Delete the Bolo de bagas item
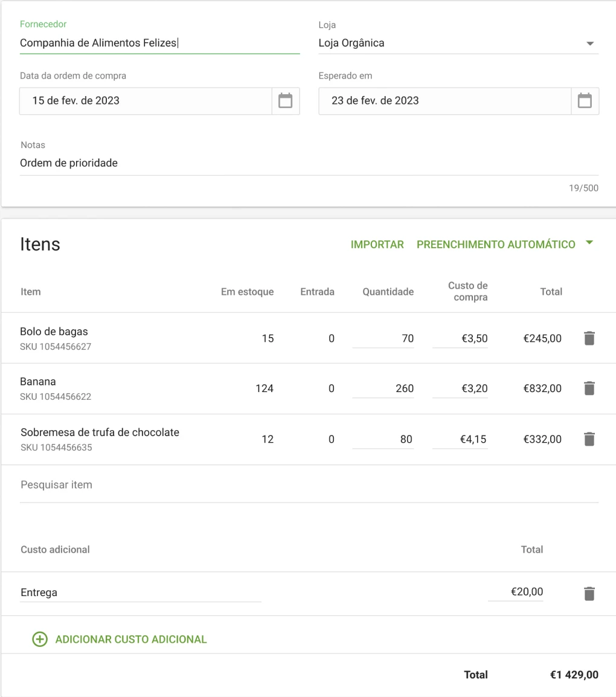 pyautogui.click(x=589, y=338)
